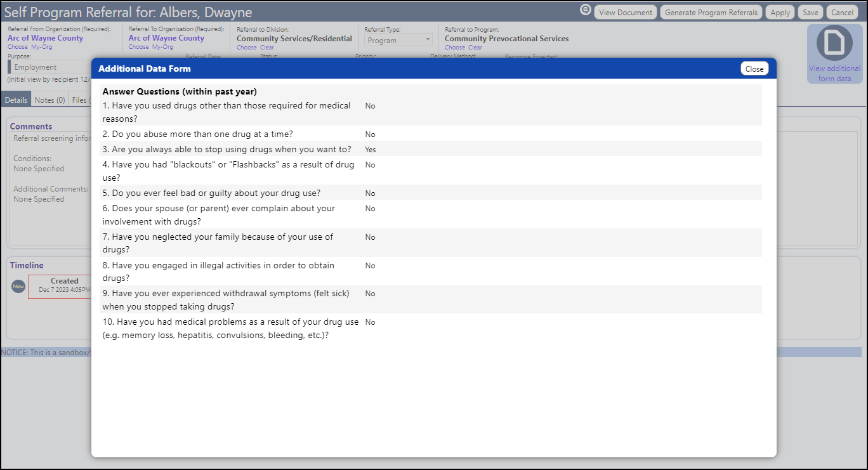The height and width of the screenshot is (470, 868).
Task: Click the View Document button
Action: [626, 12]
